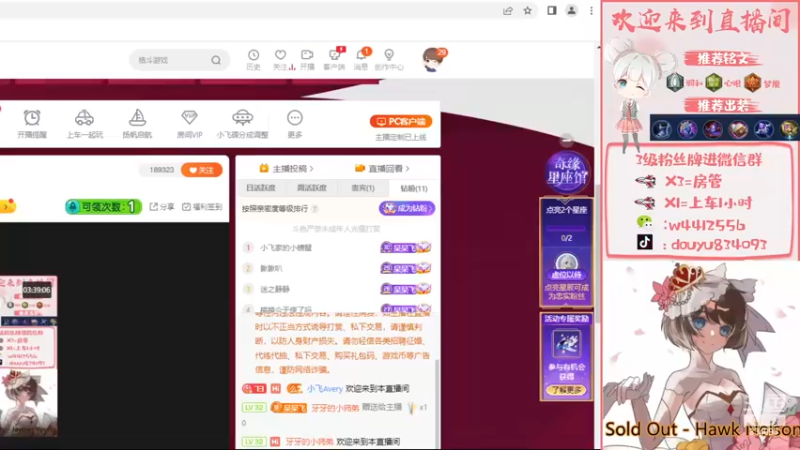Toggle Chrome side panel icon

tap(552, 11)
